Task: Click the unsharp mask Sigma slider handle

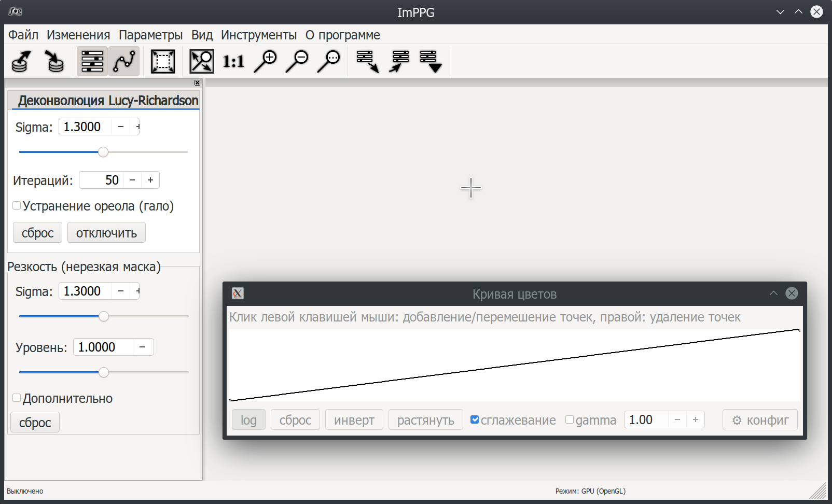Action: click(x=104, y=316)
